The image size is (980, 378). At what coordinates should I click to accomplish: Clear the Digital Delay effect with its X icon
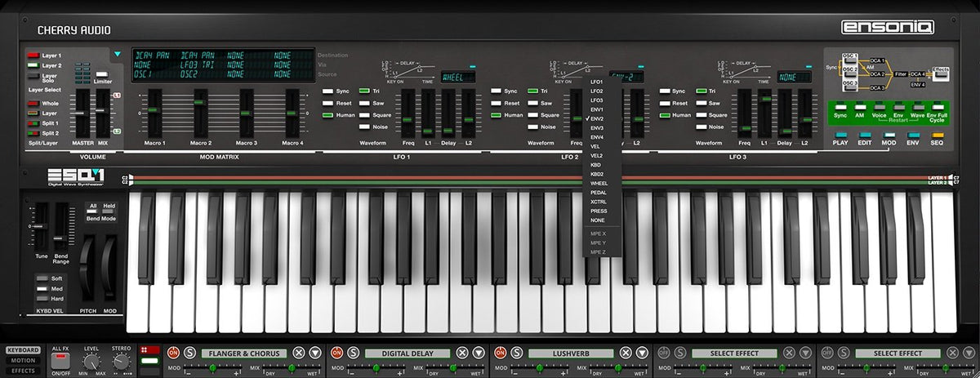[462, 353]
